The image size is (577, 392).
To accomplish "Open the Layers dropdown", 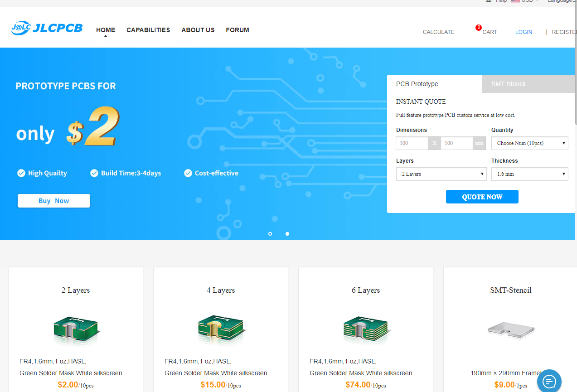I will click(x=441, y=174).
